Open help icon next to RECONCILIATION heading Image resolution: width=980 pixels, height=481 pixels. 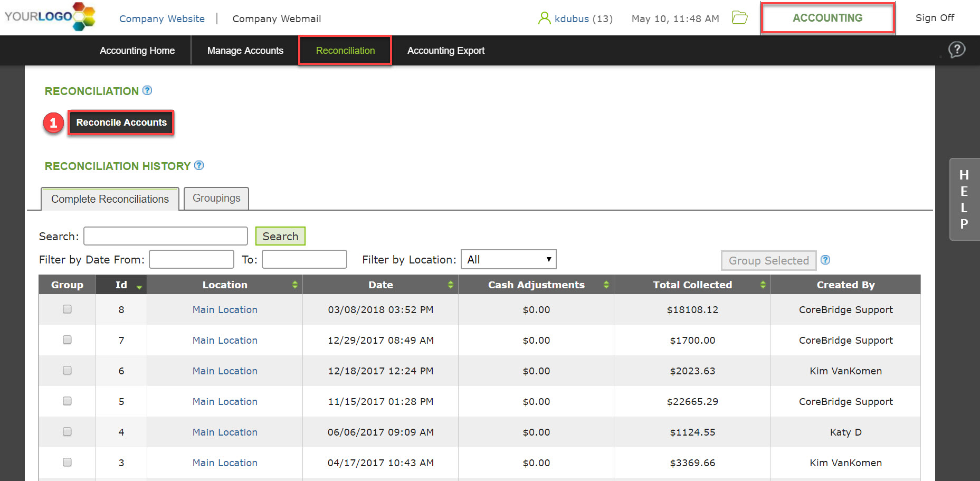(x=147, y=90)
